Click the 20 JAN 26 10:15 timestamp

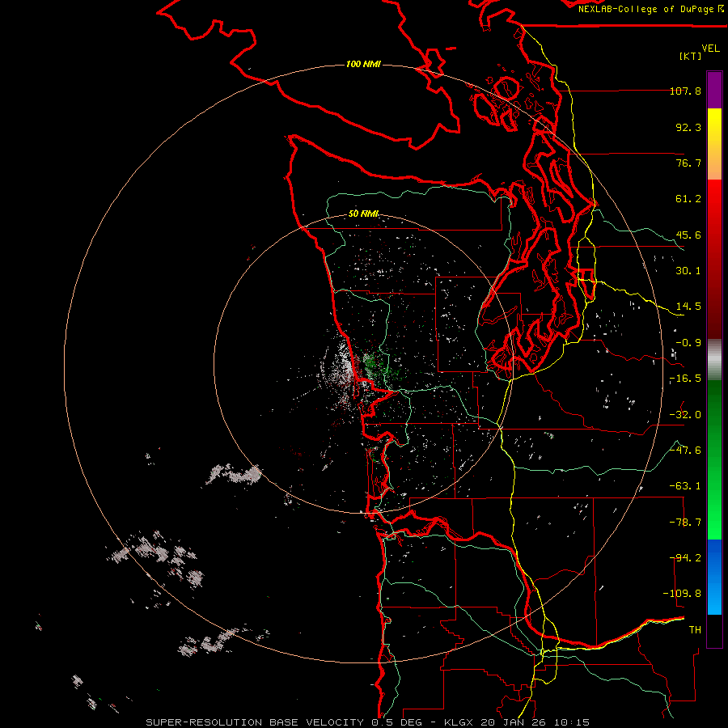535,722
